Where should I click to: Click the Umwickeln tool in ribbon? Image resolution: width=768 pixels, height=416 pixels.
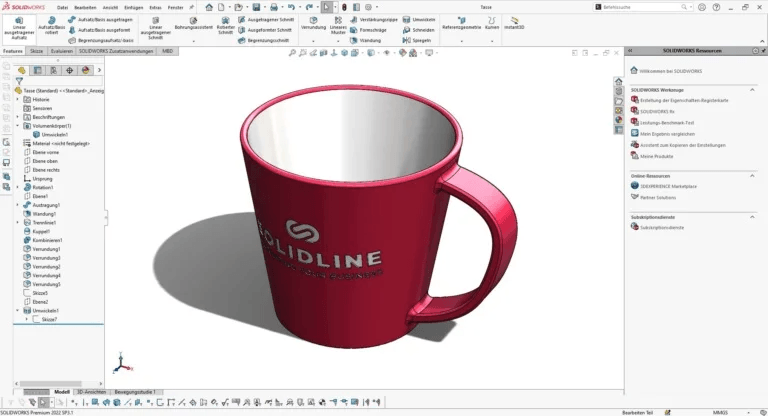(422, 19)
